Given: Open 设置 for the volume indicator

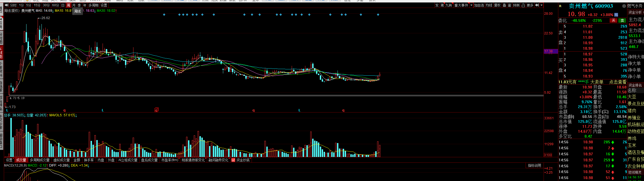Looking at the screenshot, I should point(9,160).
